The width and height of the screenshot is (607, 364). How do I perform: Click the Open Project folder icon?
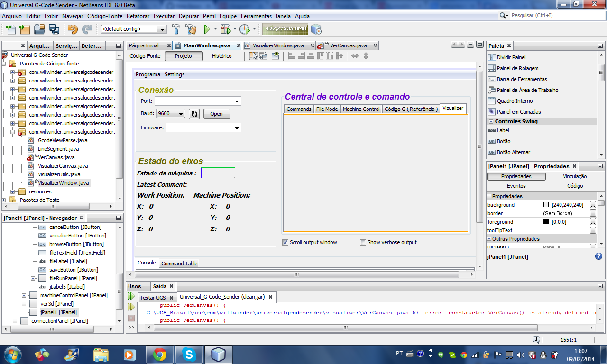pos(39,29)
